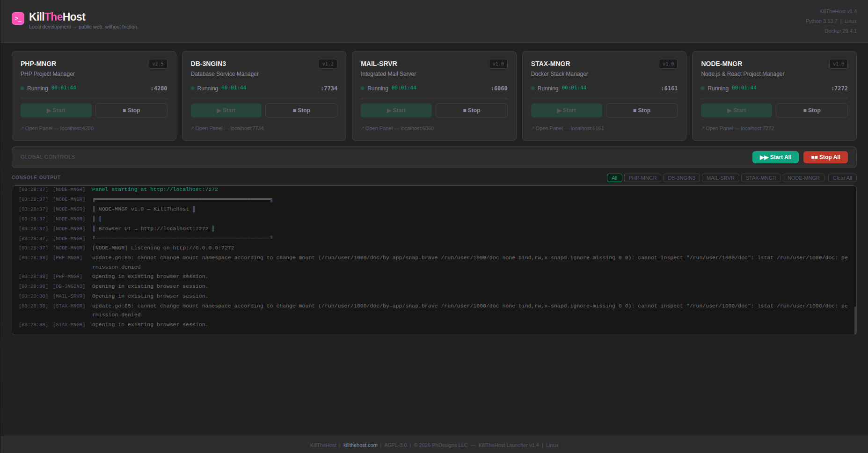Click the NODE-MNGR green running status dot
Screen dimensions: 868x453
pos(703,88)
